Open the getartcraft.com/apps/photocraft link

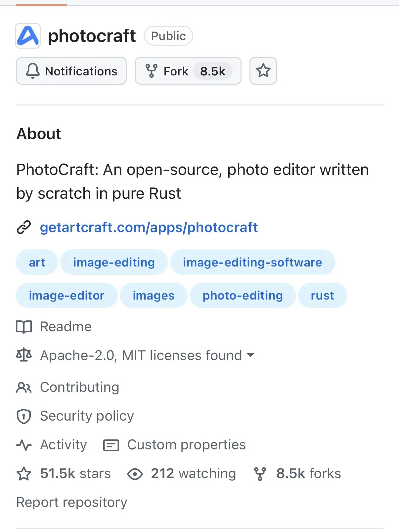(x=149, y=227)
